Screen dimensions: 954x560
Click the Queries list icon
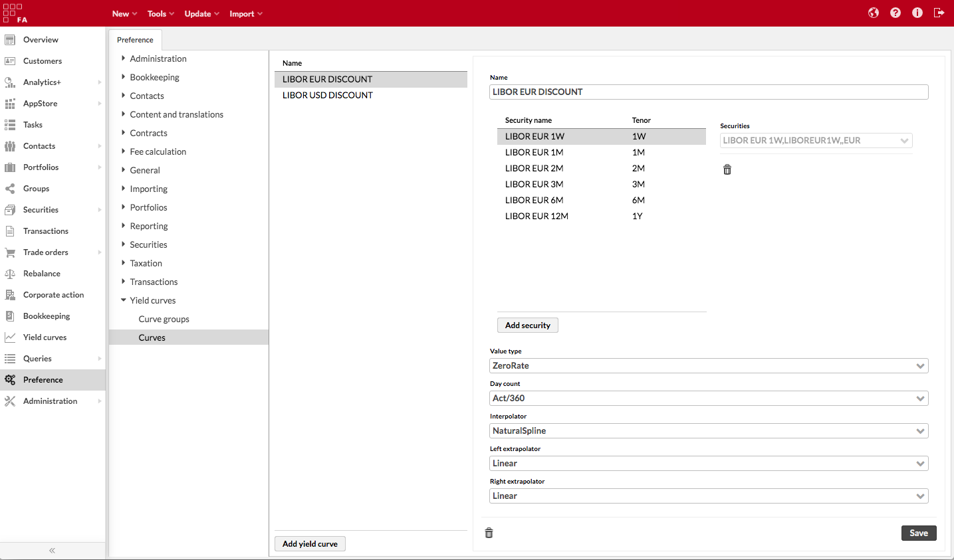[10, 359]
